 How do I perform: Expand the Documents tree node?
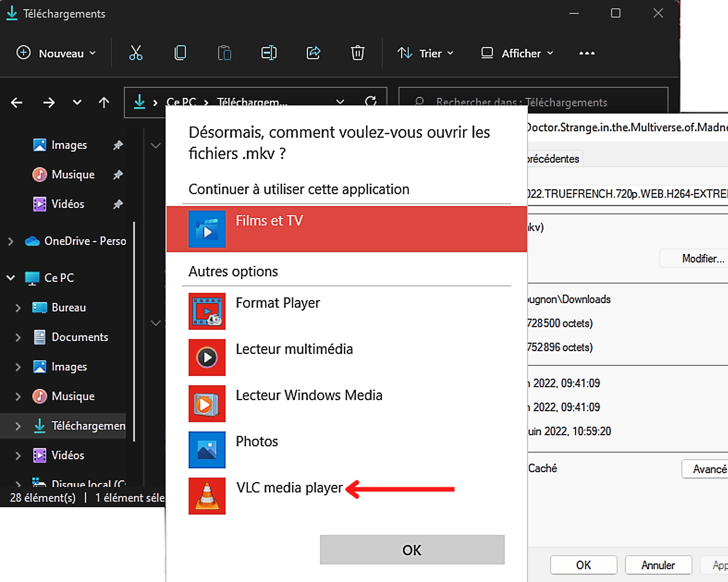pos(18,337)
